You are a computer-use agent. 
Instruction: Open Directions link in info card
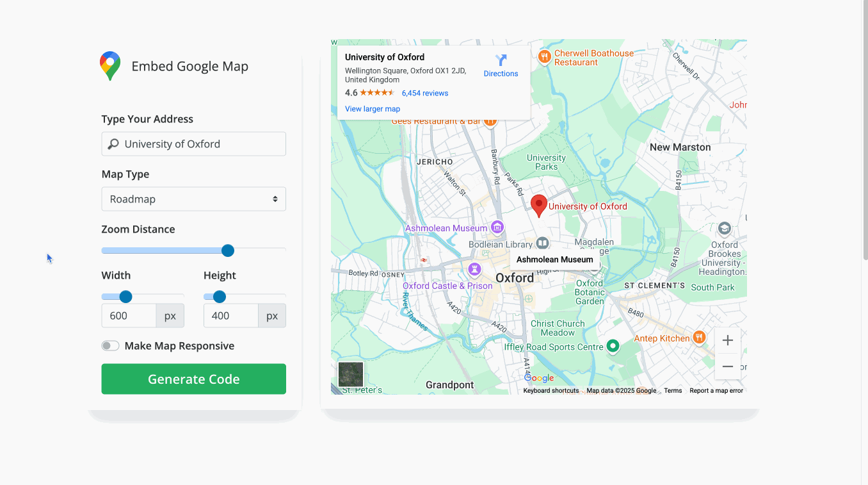pos(501,74)
